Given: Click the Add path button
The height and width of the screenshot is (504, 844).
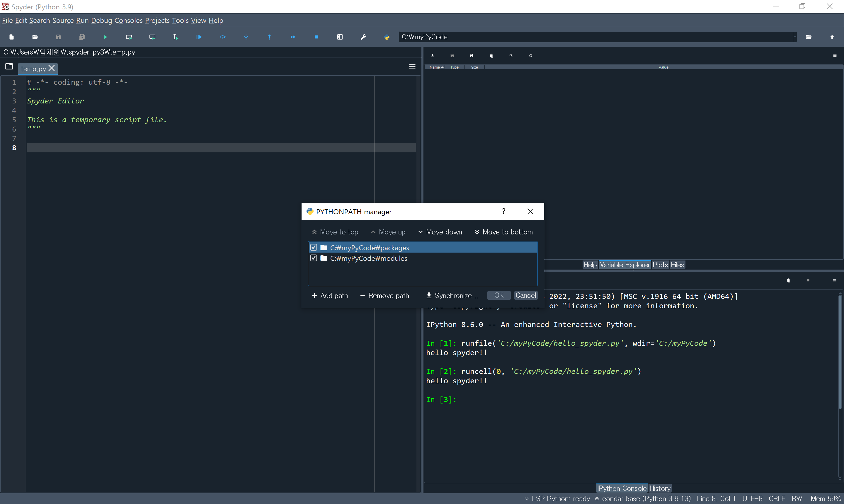Looking at the screenshot, I should (330, 295).
